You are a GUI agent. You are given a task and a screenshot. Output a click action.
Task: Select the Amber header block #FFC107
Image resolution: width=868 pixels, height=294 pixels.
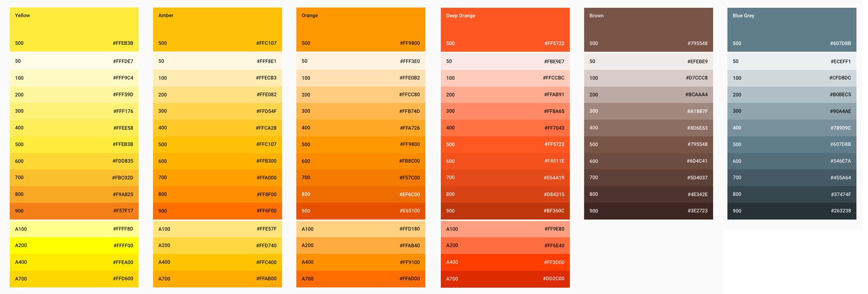pos(217,29)
